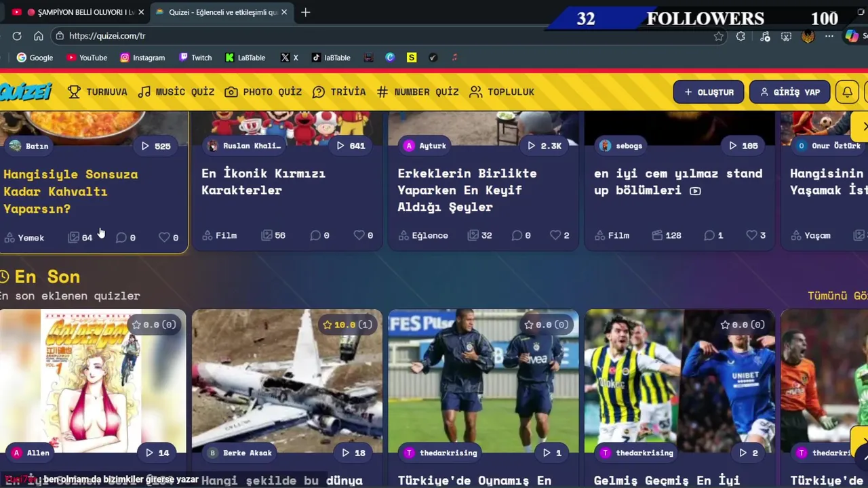Open author Allen's profile

30,453
